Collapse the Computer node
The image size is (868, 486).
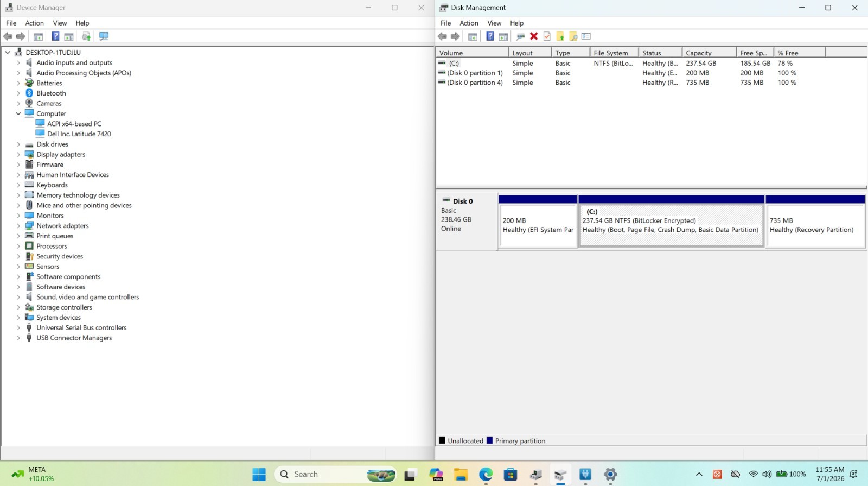point(18,114)
